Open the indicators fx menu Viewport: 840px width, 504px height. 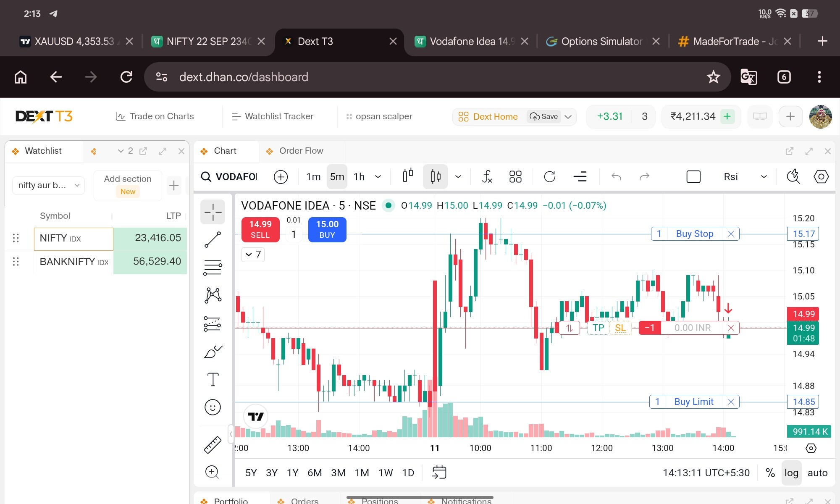(487, 177)
